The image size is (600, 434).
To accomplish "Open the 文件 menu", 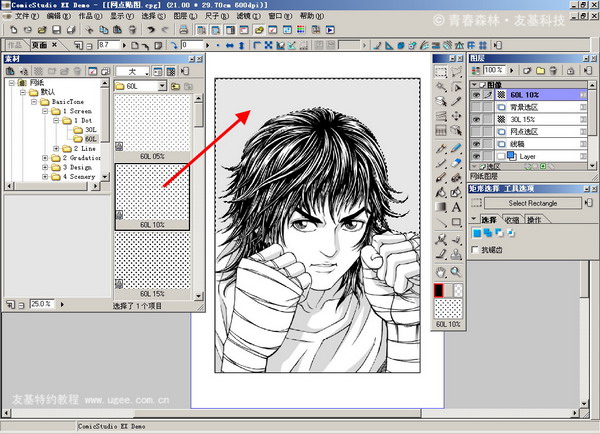I will pyautogui.click(x=26, y=16).
